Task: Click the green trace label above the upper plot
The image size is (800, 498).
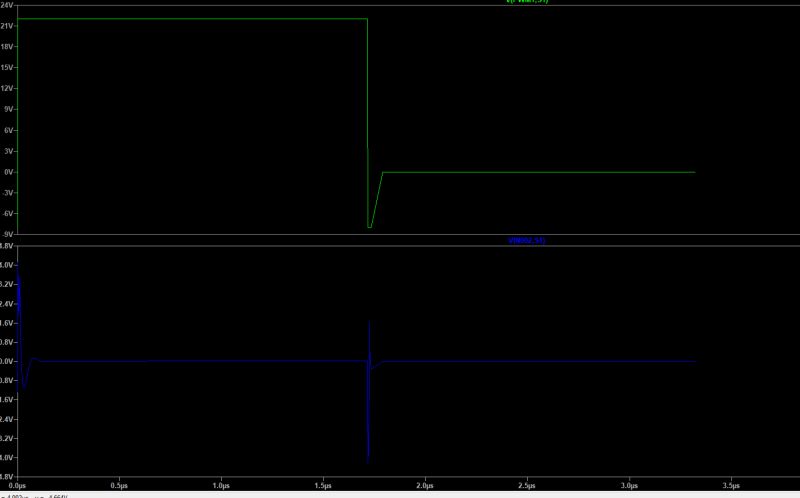Action: coord(527,2)
